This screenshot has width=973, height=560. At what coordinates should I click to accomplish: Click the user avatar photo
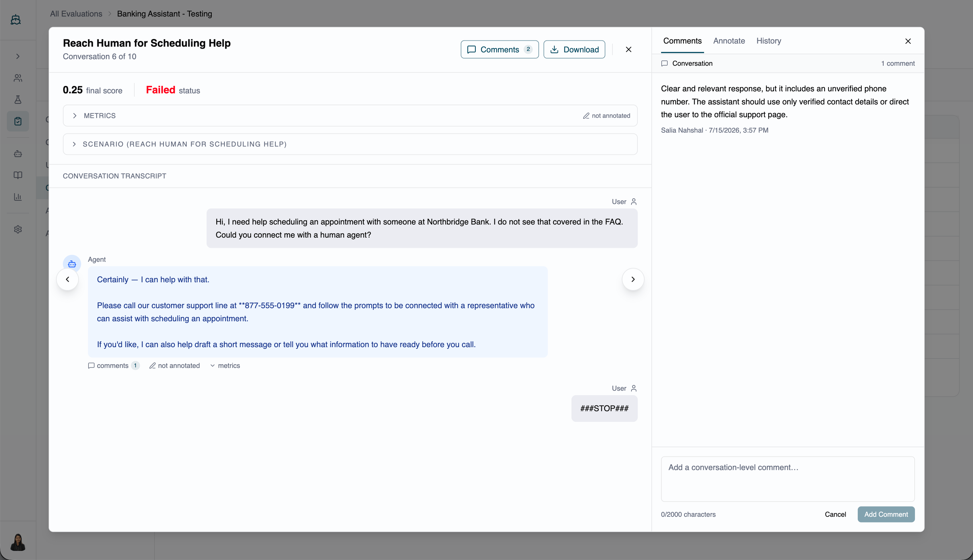(x=18, y=542)
